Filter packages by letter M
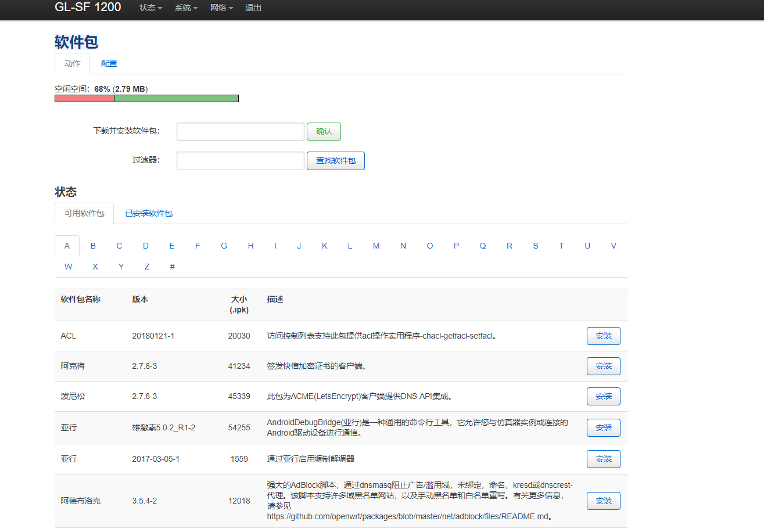 coord(376,246)
